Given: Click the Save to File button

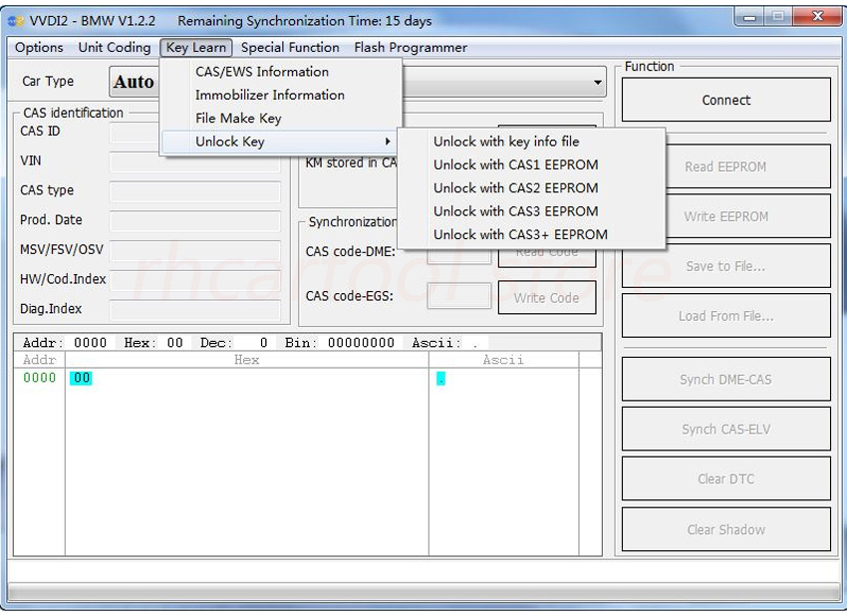Looking at the screenshot, I should click(x=726, y=266).
